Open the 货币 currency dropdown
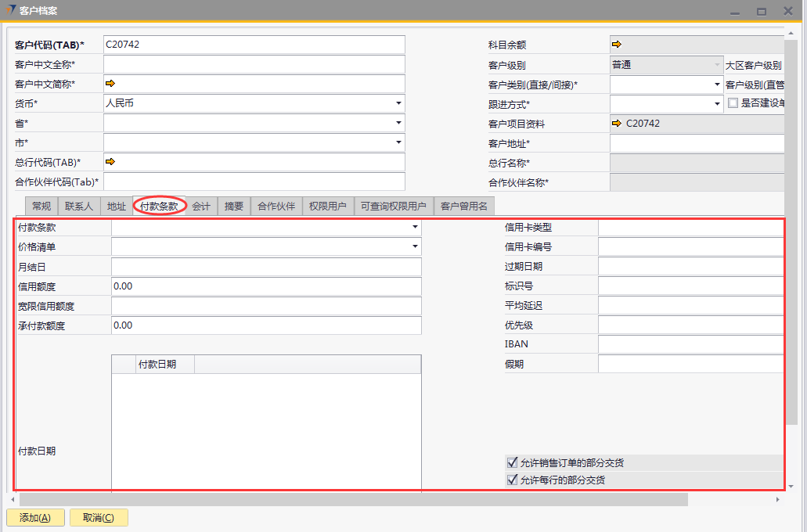The image size is (807, 532). (398, 103)
